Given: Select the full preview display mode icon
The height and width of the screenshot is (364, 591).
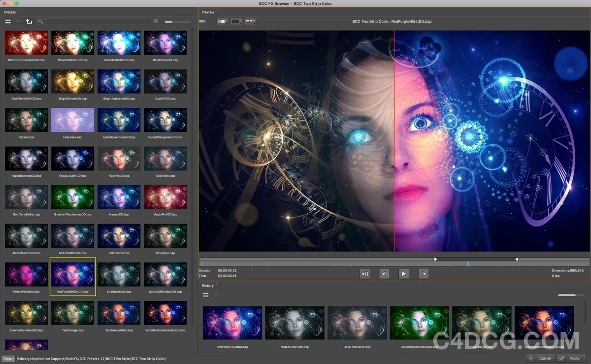Looking at the screenshot, I should [x=221, y=21].
